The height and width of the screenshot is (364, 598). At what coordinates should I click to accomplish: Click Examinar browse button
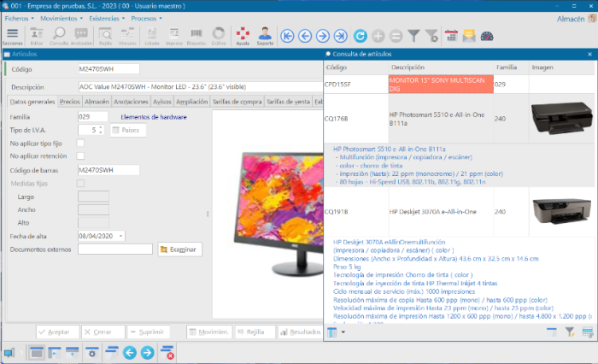tap(180, 250)
